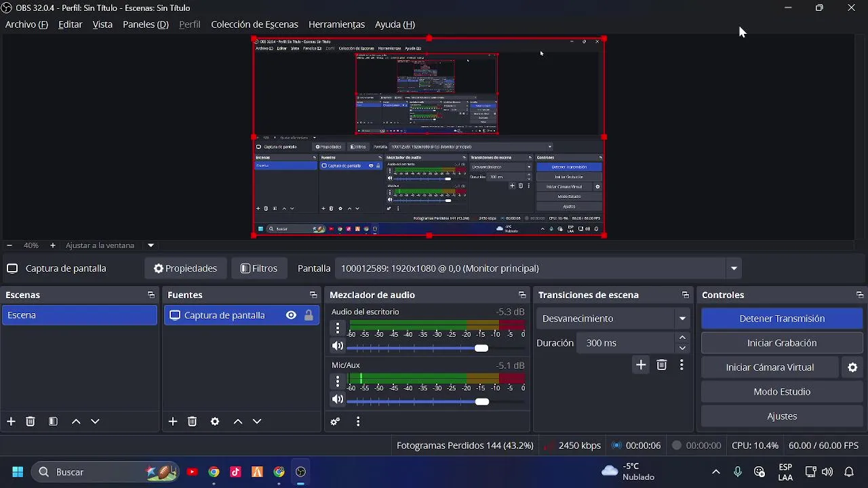Open Editar menu
Viewport: 868px width, 488px height.
coord(71,24)
